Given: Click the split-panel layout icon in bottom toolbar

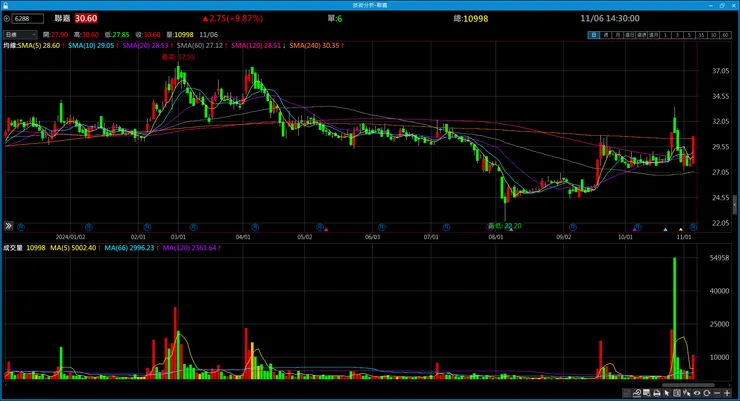Looking at the screenshot, I should [x=677, y=393].
